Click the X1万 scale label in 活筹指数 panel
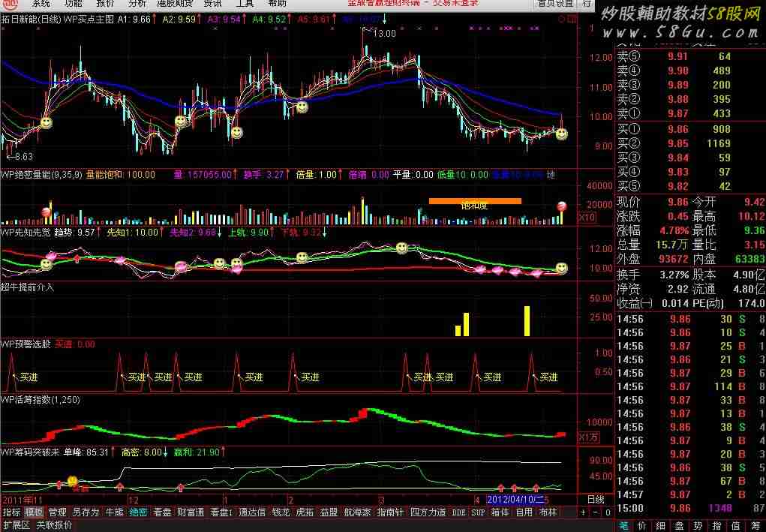This screenshot has width=766, height=532. (587, 437)
